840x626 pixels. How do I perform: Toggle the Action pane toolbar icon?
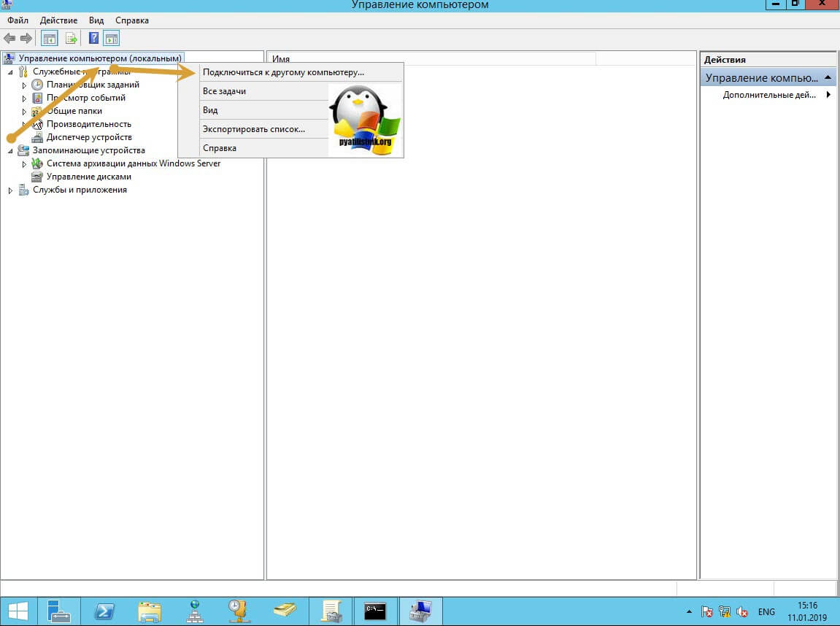111,39
